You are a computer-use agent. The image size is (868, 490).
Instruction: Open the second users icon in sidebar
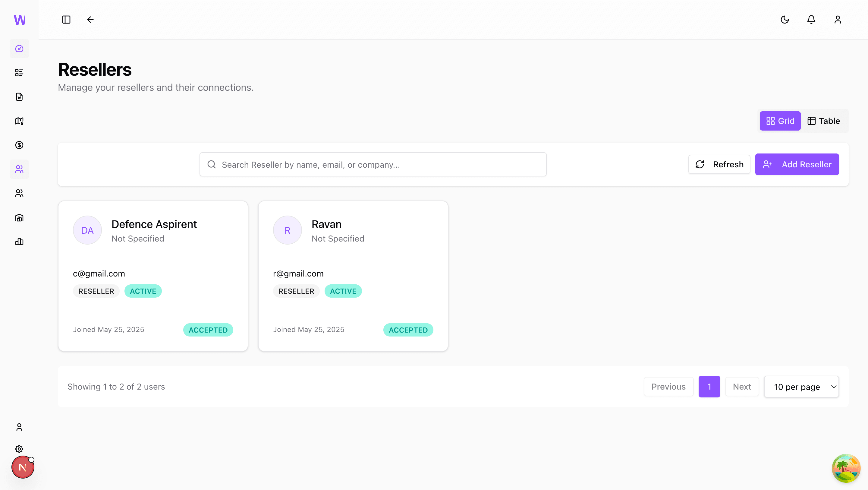click(x=19, y=193)
